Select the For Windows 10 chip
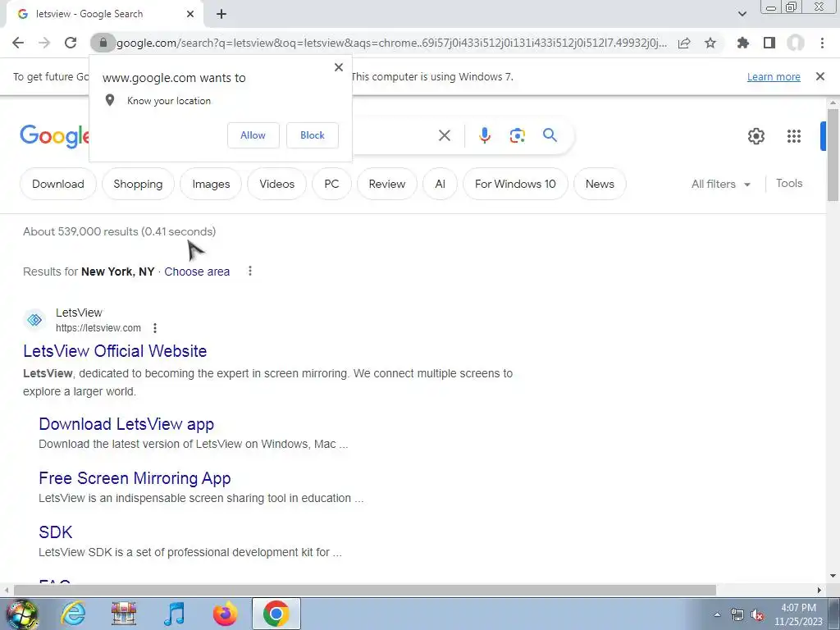Image resolution: width=840 pixels, height=630 pixels. [x=515, y=184]
